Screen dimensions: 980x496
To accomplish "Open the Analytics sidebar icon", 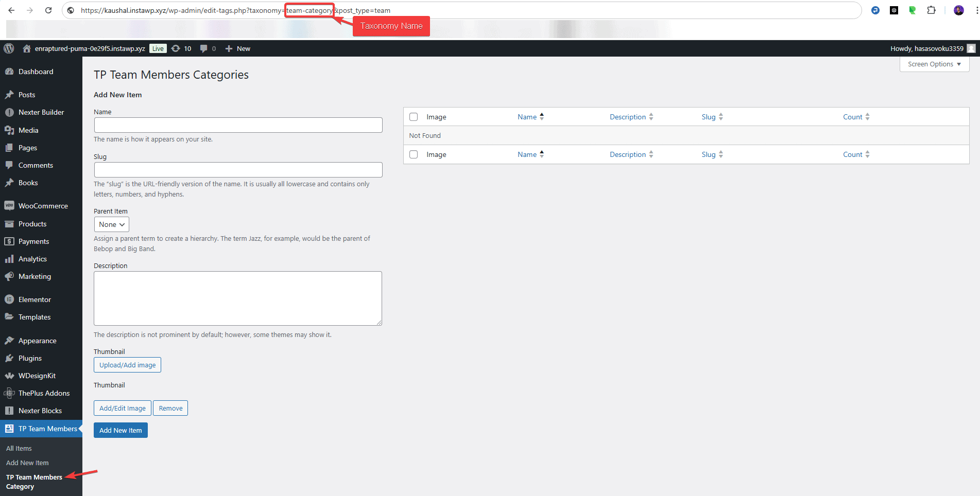I will (10, 259).
